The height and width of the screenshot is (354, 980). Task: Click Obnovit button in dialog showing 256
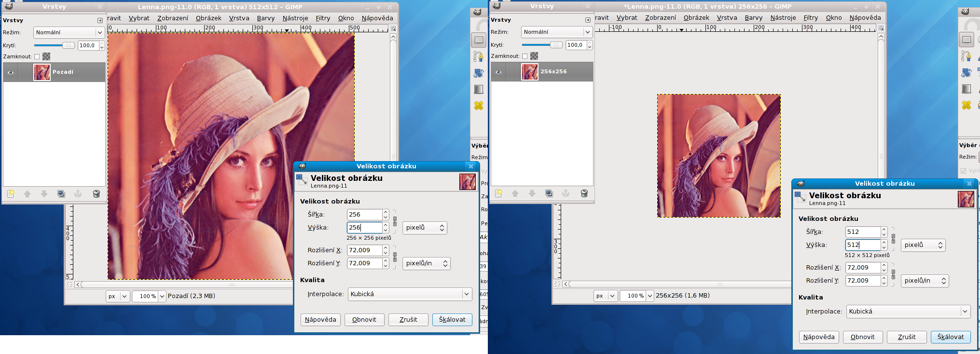click(x=364, y=320)
